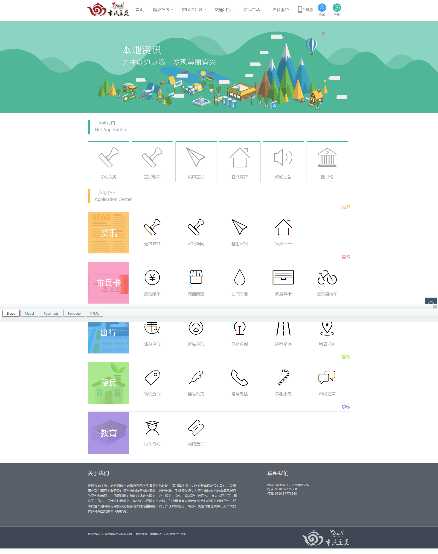The image size is (438, 554).
Task: Click the purple category tile
Action: [108, 433]
